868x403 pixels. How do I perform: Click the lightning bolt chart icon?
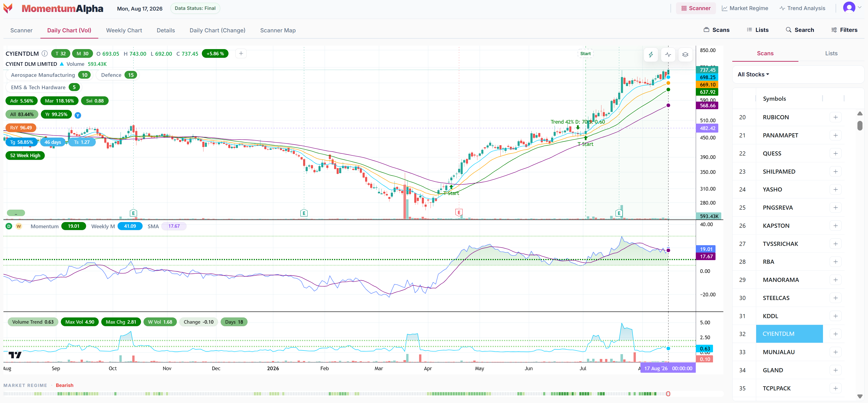651,55
